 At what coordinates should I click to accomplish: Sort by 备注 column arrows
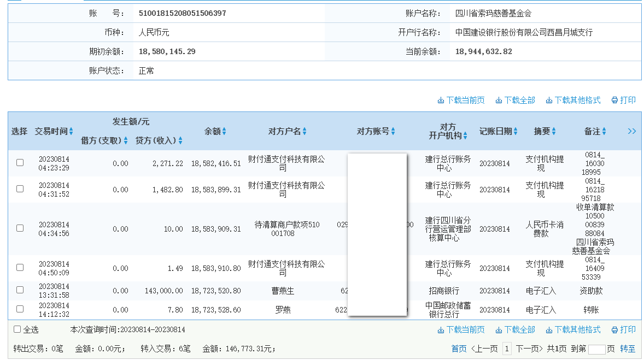click(x=604, y=131)
